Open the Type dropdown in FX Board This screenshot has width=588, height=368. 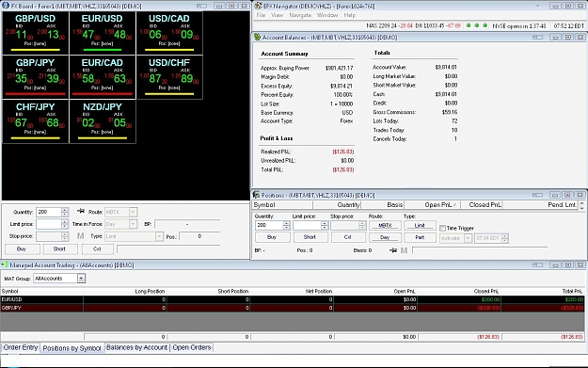[x=159, y=236]
